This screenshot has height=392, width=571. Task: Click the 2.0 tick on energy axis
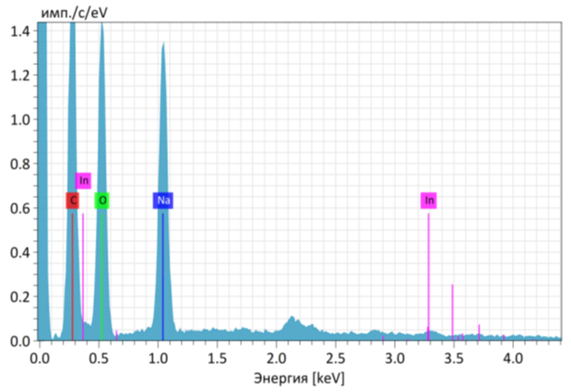coord(276,357)
